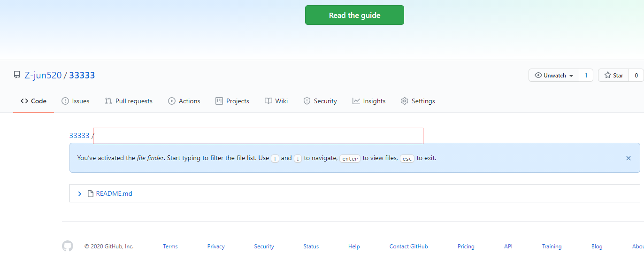Viewport: 644px width, 277px height.
Task: Click the file icon next to README.md
Action: point(91,193)
